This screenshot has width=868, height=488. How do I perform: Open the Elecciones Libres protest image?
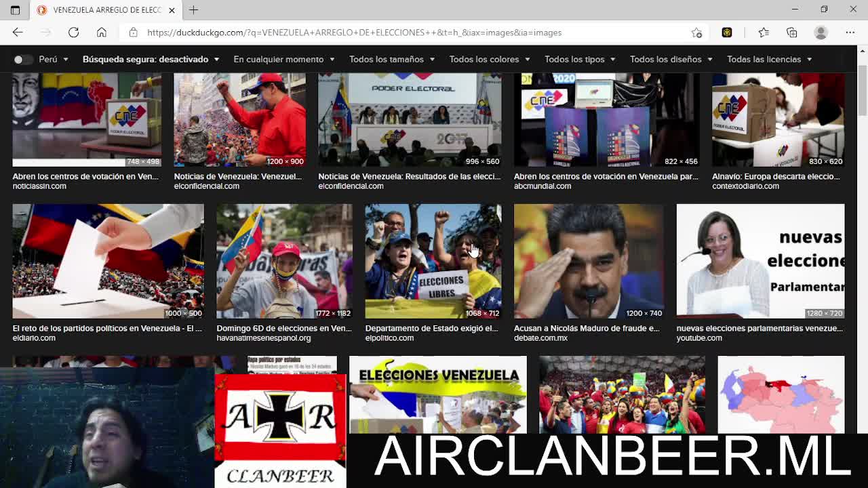coord(433,261)
